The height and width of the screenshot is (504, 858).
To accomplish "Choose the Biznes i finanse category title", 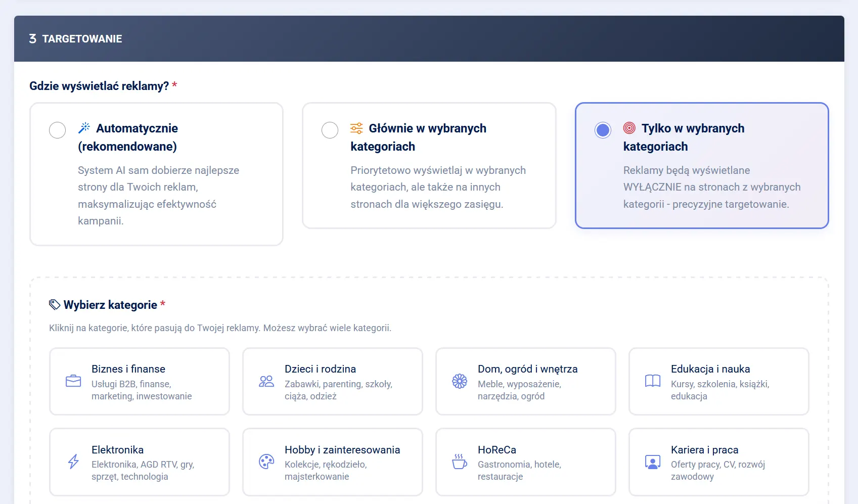I will [128, 369].
